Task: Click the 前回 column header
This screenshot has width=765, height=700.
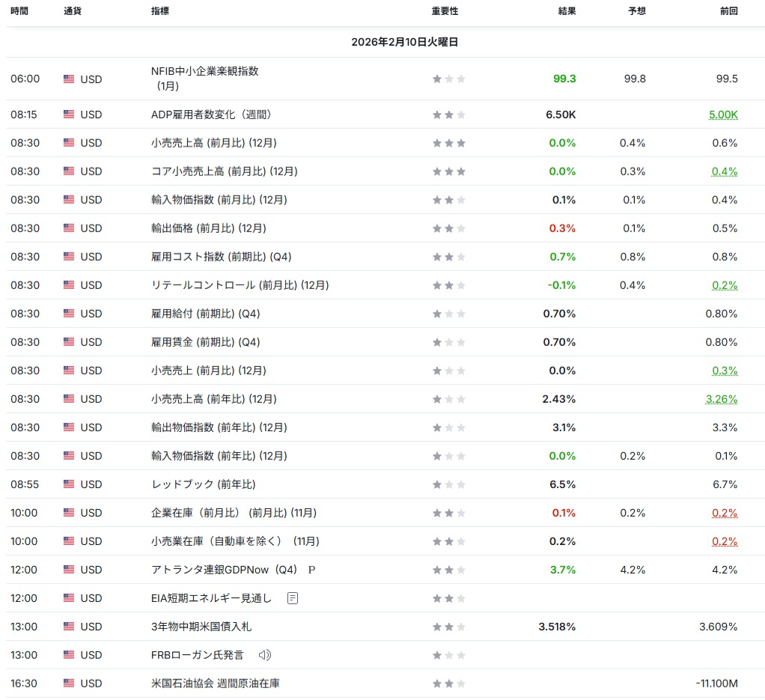Action: click(728, 11)
